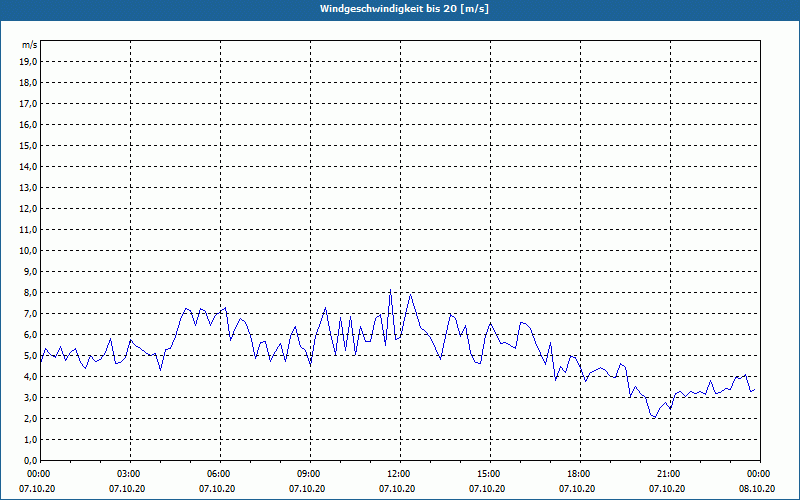The height and width of the screenshot is (500, 800).
Task: Click the '11,0' y-axis label
Action: tap(29, 230)
